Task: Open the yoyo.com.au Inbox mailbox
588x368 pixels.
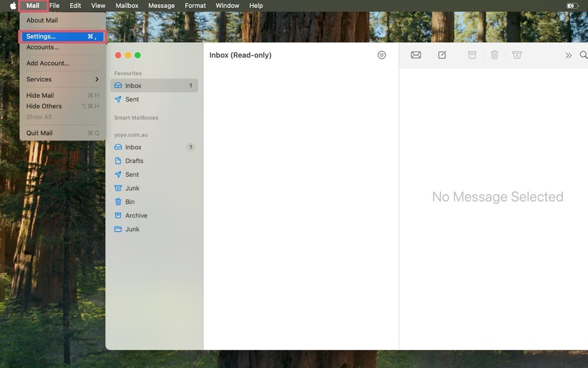Action: 154,147
